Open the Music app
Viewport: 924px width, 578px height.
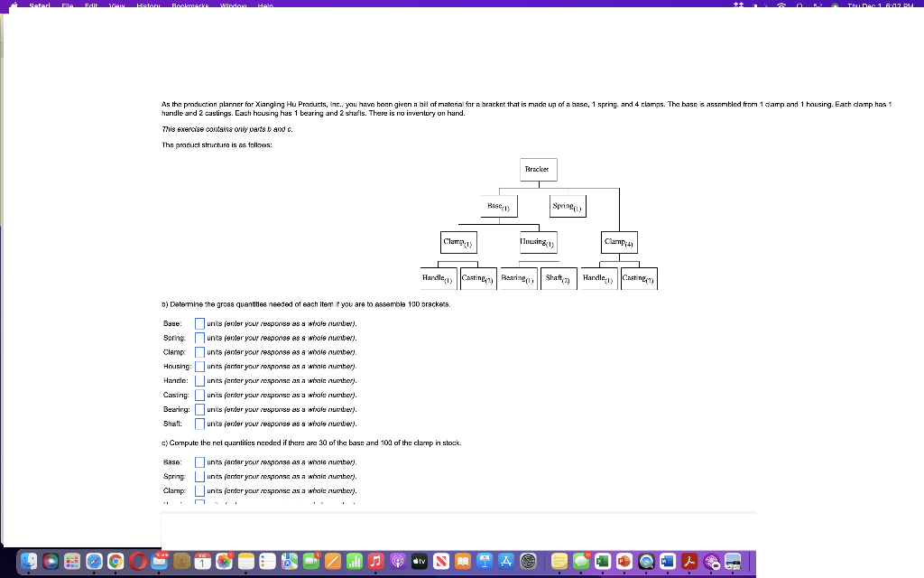pyautogui.click(x=376, y=562)
